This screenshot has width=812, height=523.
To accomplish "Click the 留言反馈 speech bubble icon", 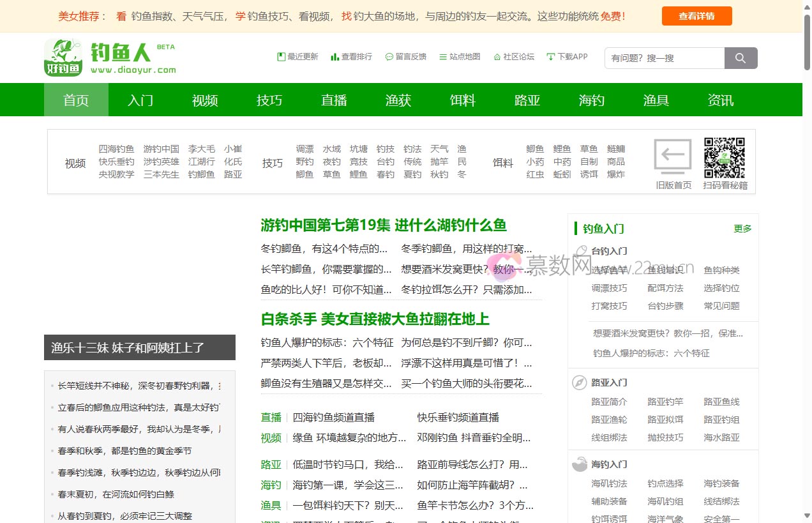I will click(x=389, y=57).
